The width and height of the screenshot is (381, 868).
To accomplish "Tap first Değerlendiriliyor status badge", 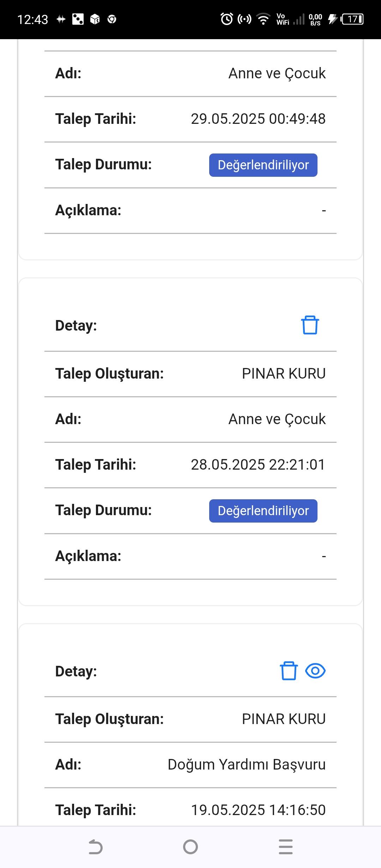I will click(x=263, y=165).
